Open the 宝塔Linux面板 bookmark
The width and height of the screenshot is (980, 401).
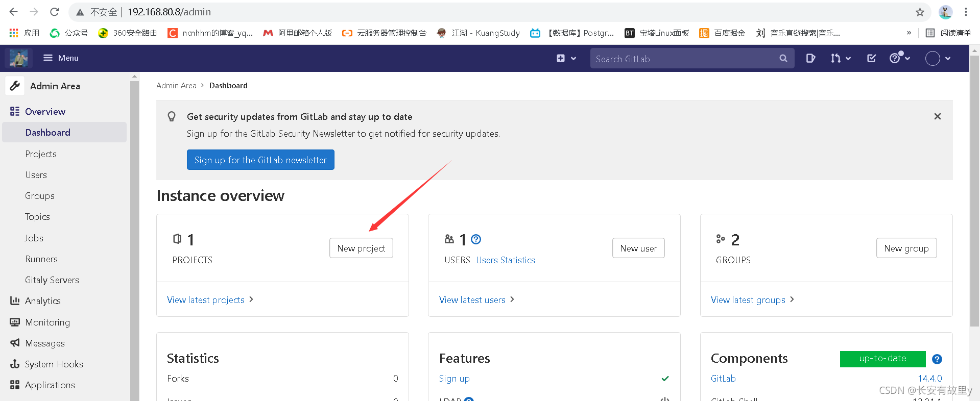tap(657, 33)
